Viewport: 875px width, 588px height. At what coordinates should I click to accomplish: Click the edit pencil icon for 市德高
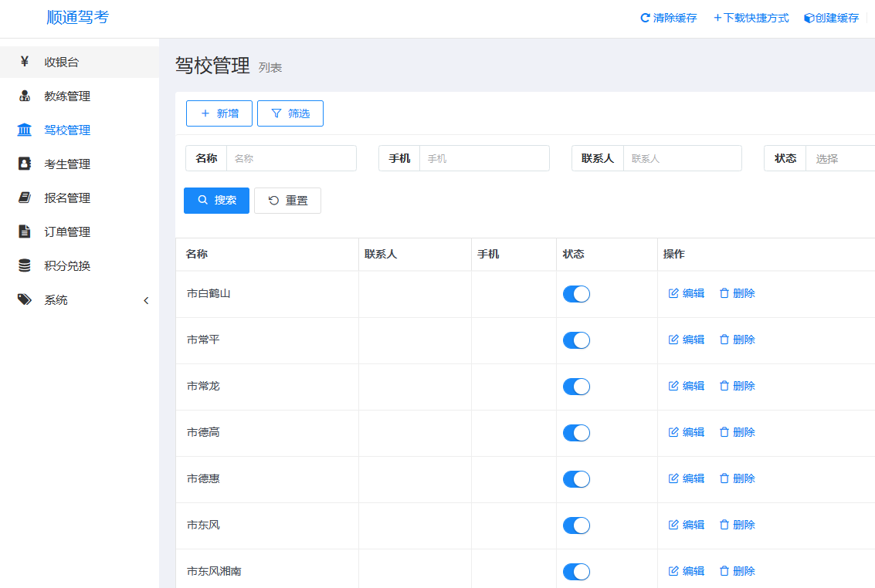(673, 432)
